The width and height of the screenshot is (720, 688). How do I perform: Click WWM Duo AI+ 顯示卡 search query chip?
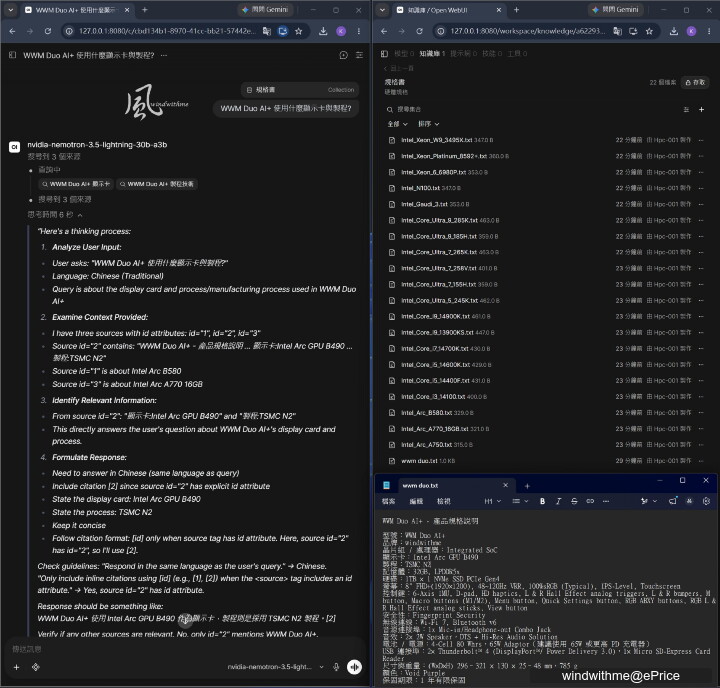click(76, 184)
